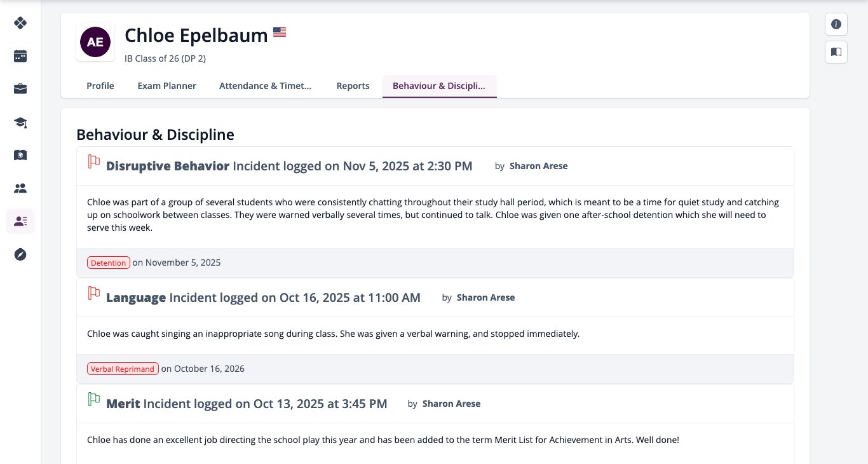Open the calendar icon in sidebar

[20, 56]
